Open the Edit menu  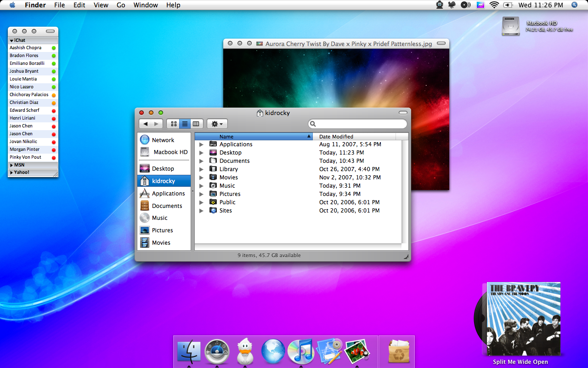pyautogui.click(x=79, y=5)
